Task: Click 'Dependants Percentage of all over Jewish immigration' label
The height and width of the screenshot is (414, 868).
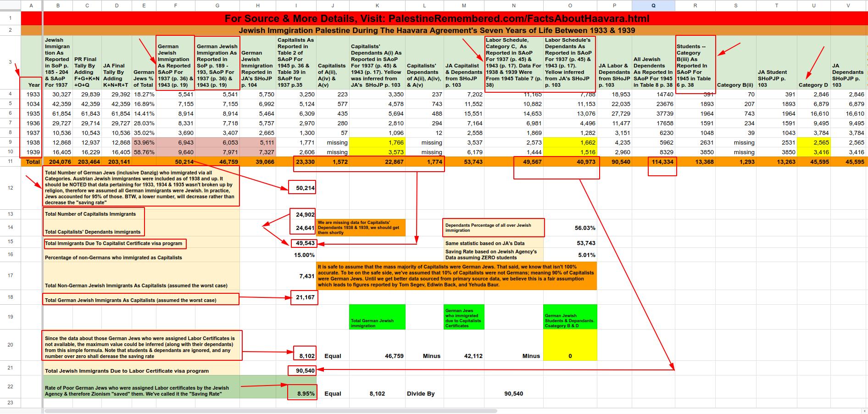Action: pos(494,228)
